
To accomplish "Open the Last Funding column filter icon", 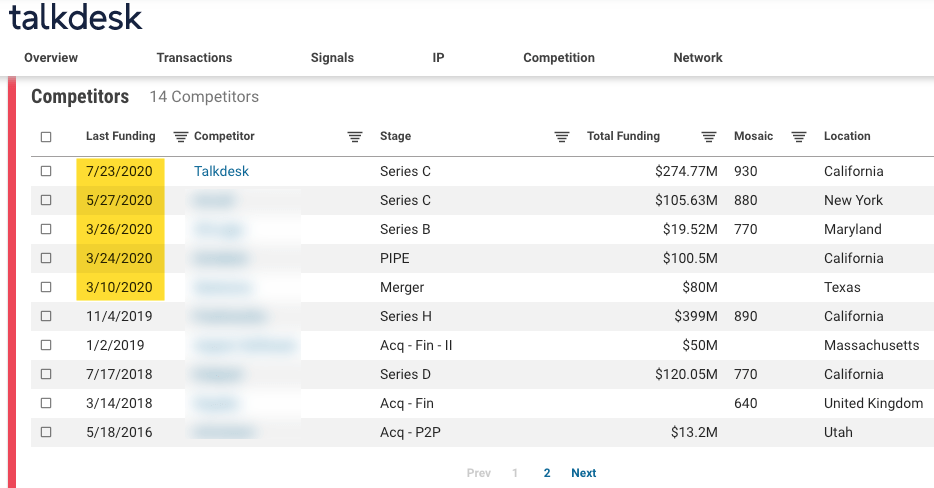I will [x=181, y=137].
